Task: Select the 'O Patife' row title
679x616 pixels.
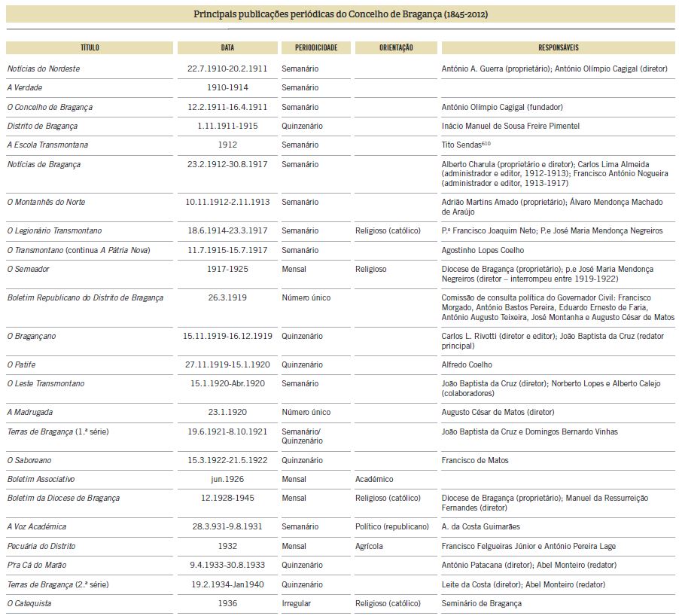Action: point(21,364)
